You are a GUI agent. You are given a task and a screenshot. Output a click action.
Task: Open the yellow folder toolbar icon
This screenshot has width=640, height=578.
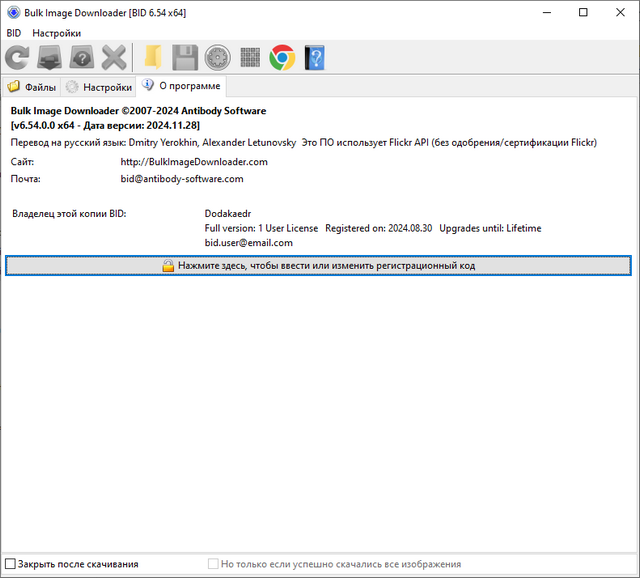[x=153, y=58]
